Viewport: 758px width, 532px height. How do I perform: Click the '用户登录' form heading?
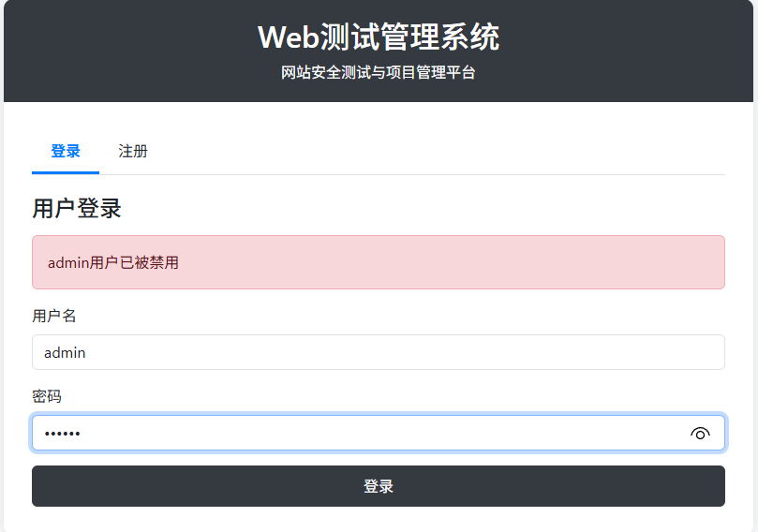pyautogui.click(x=77, y=208)
